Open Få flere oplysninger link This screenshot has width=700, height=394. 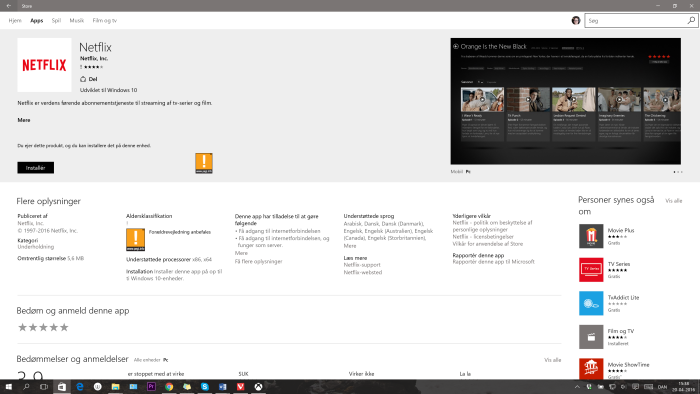(x=258, y=261)
